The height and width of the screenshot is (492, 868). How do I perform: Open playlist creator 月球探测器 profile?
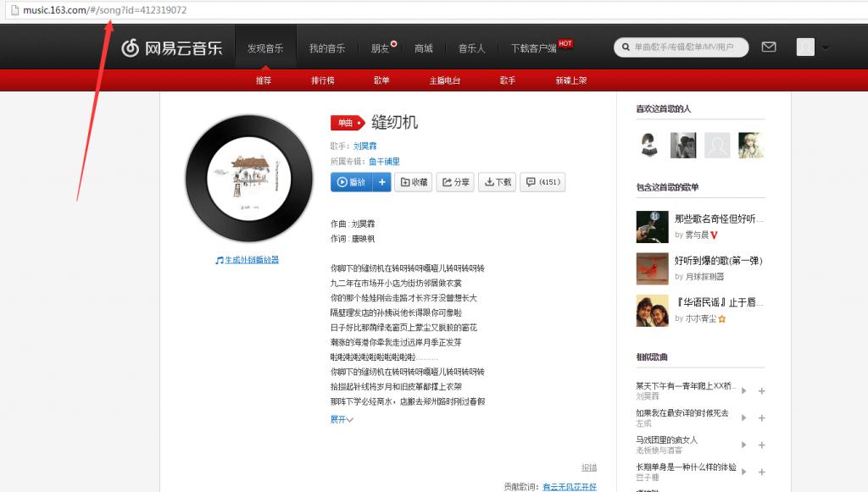pyautogui.click(x=704, y=276)
